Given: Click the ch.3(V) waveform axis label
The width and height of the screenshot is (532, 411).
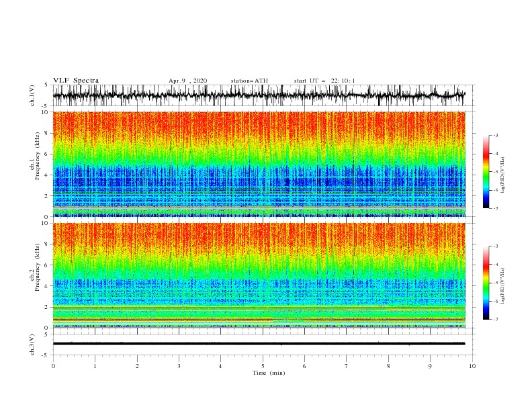Looking at the screenshot, I should [x=32, y=345].
